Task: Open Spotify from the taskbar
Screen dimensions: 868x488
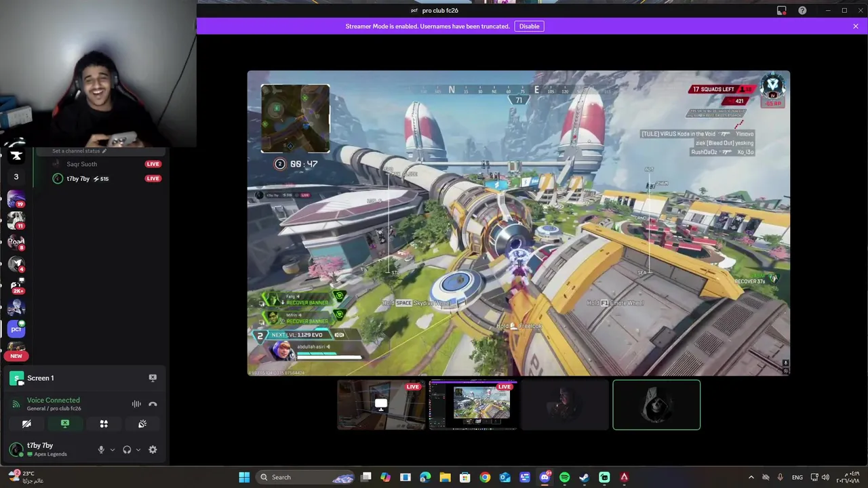Action: (564, 477)
